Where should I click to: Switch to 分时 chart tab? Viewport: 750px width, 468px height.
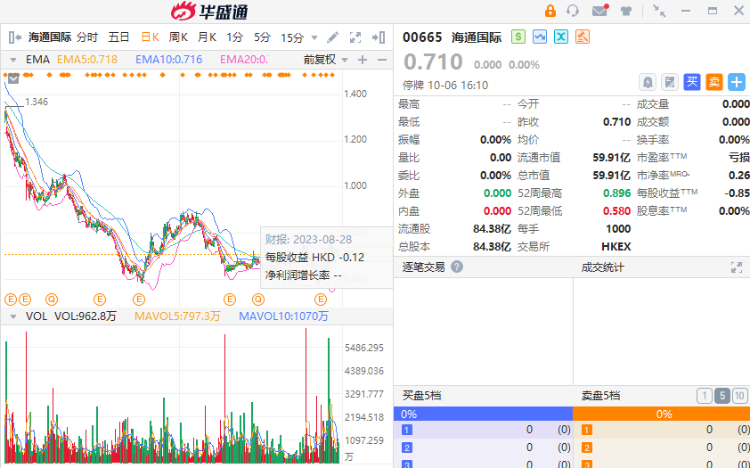click(x=87, y=37)
